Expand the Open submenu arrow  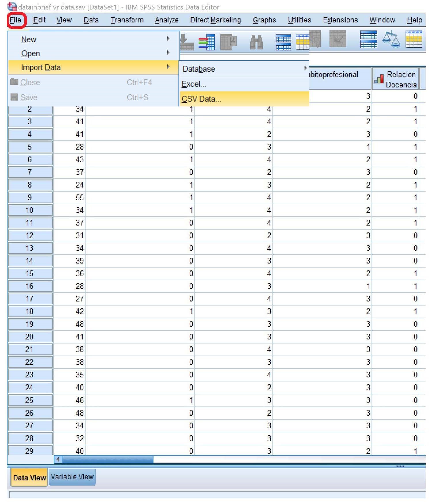click(x=168, y=53)
